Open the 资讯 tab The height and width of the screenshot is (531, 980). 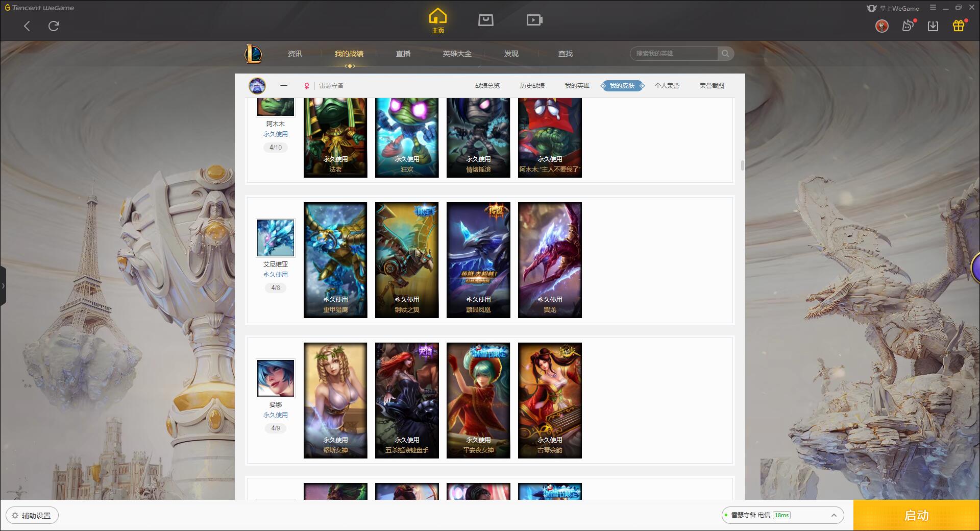295,54
